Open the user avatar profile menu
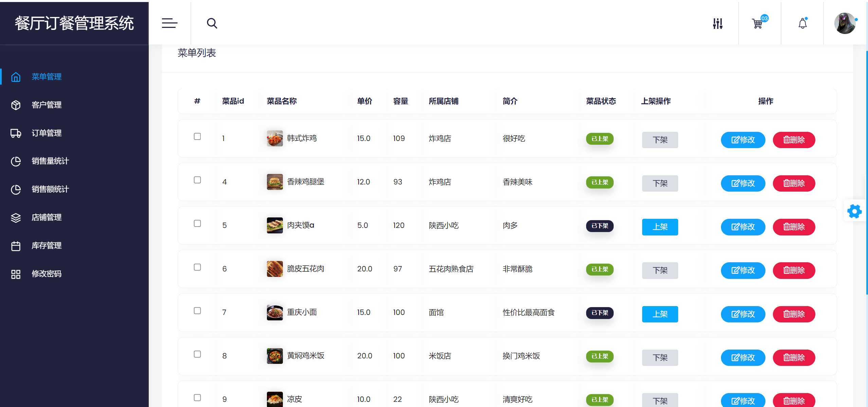868x407 pixels. tap(845, 23)
